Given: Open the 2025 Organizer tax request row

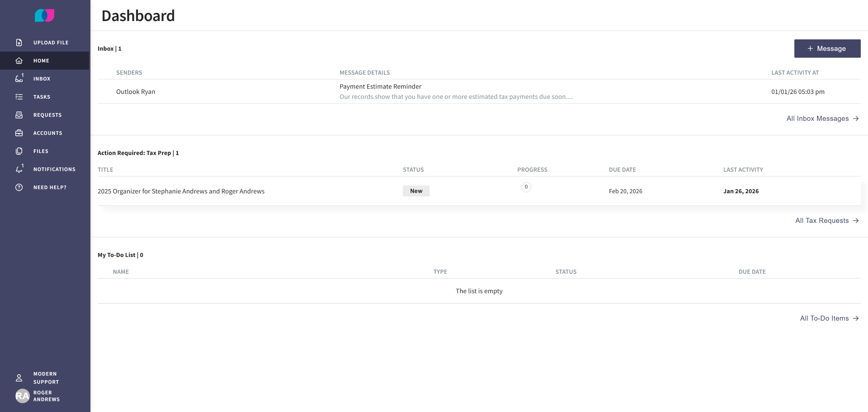Looking at the screenshot, I should point(181,191).
